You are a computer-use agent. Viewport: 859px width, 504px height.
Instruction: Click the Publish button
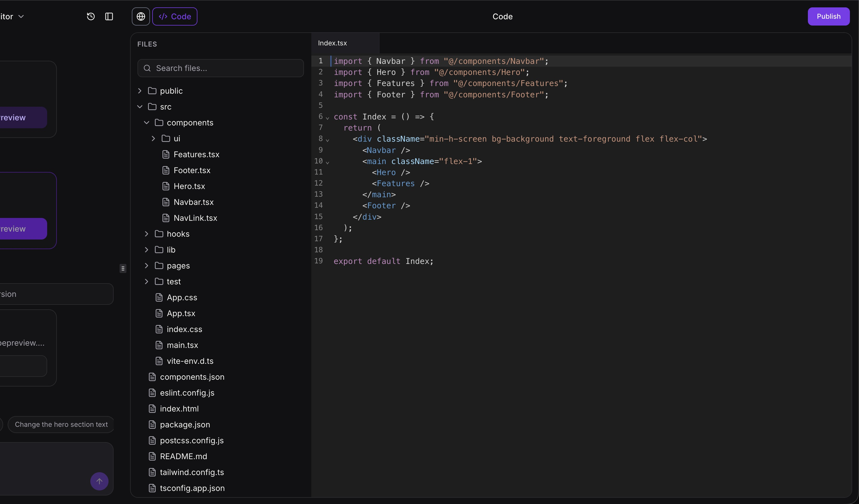click(x=828, y=16)
